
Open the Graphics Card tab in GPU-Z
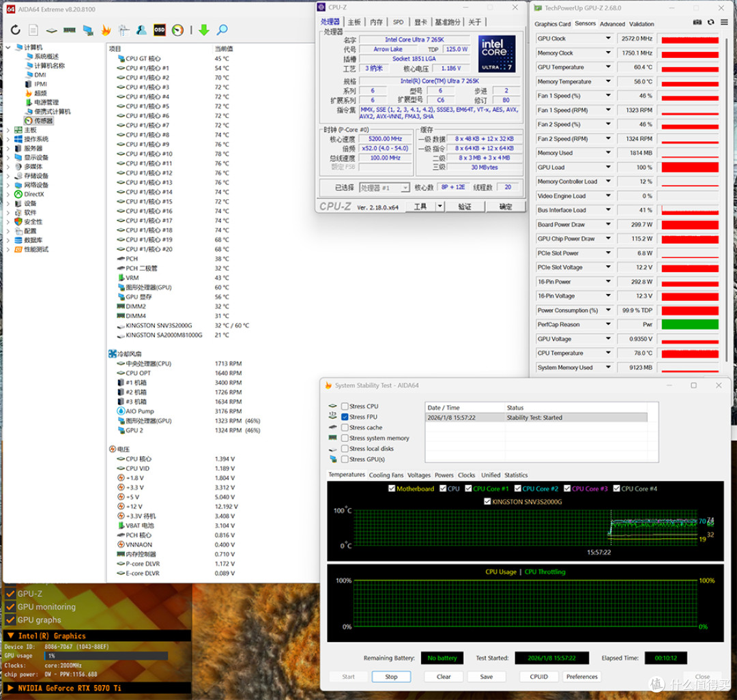pos(552,24)
